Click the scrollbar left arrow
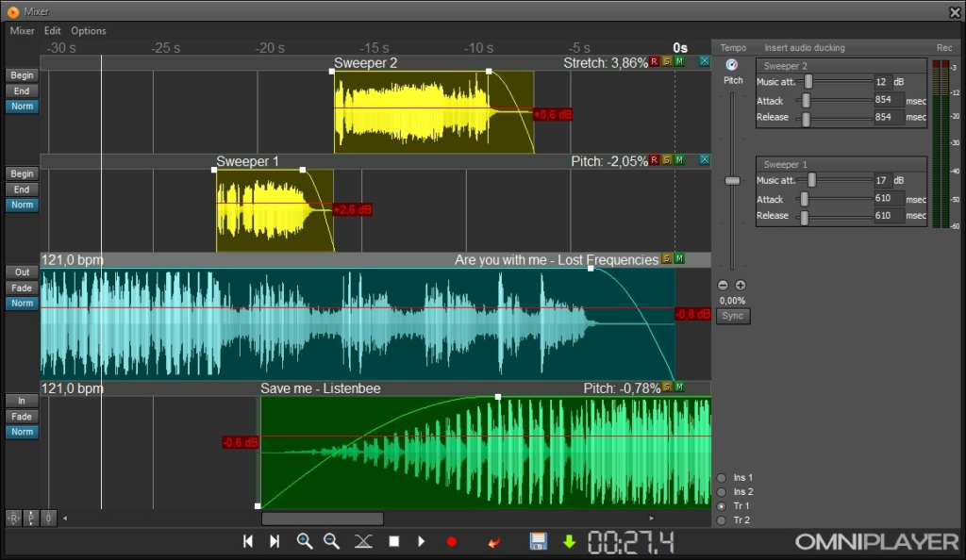The image size is (966, 560). coord(65,519)
